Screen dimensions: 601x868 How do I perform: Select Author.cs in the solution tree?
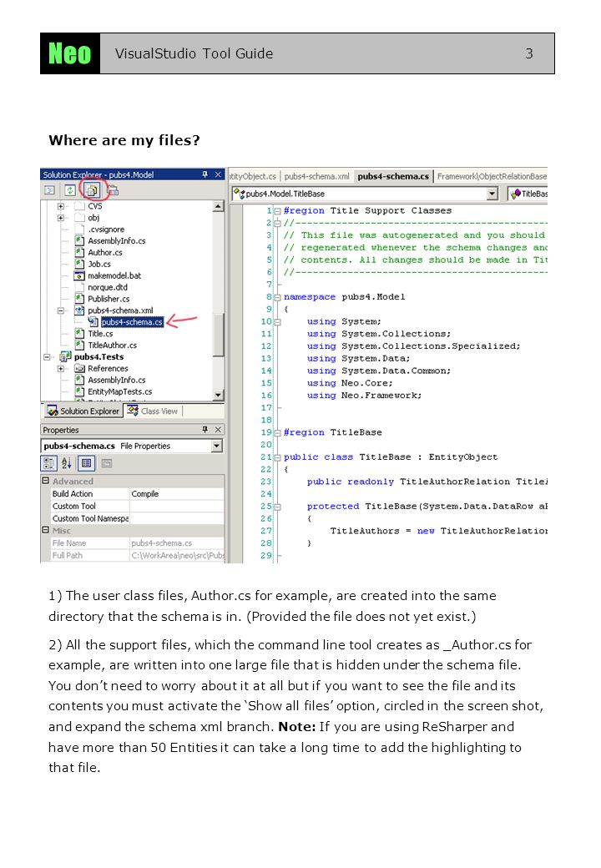(105, 252)
